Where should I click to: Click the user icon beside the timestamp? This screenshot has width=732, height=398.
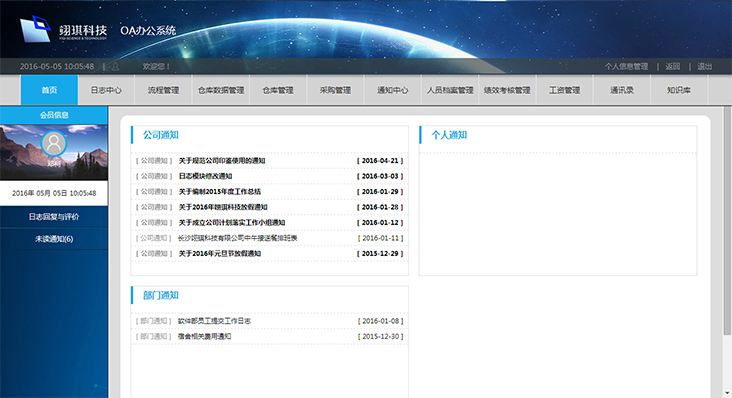point(115,67)
